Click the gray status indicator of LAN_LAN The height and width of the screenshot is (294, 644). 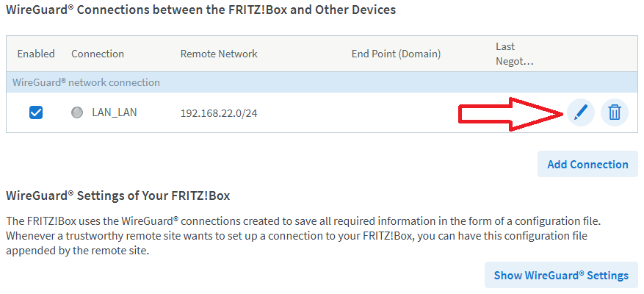[77, 112]
